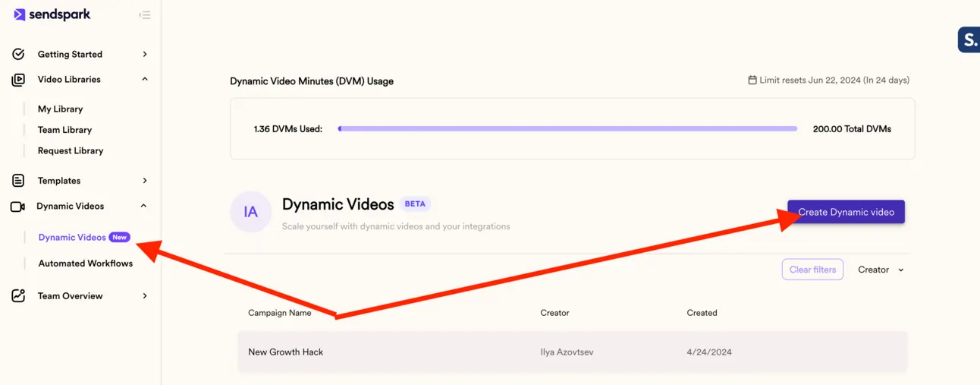Click the Dynamic Videos camera icon

coord(18,207)
